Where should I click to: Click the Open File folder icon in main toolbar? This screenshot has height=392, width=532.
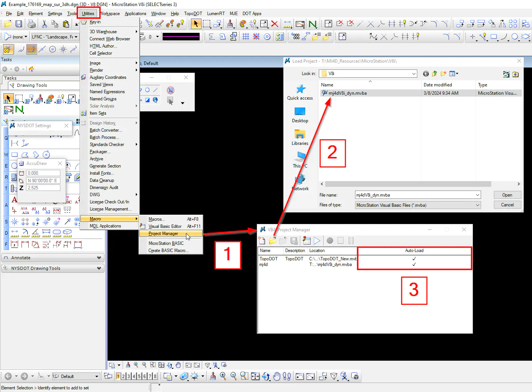coord(8,24)
